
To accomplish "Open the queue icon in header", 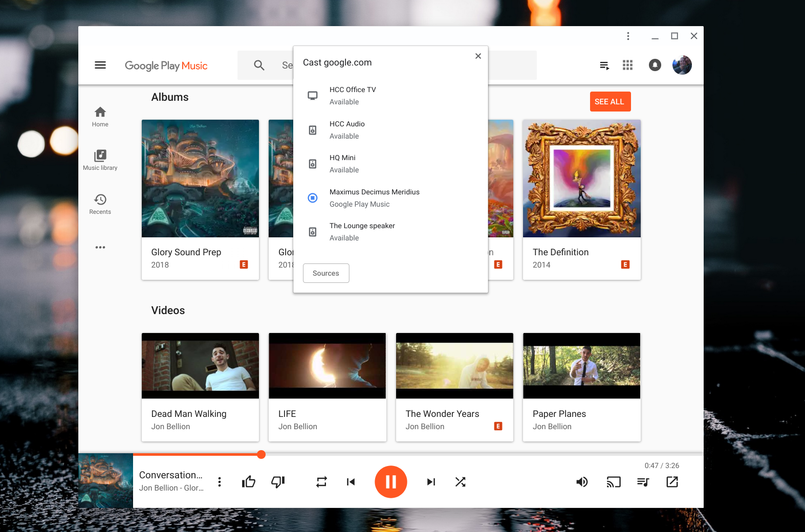I will (604, 65).
